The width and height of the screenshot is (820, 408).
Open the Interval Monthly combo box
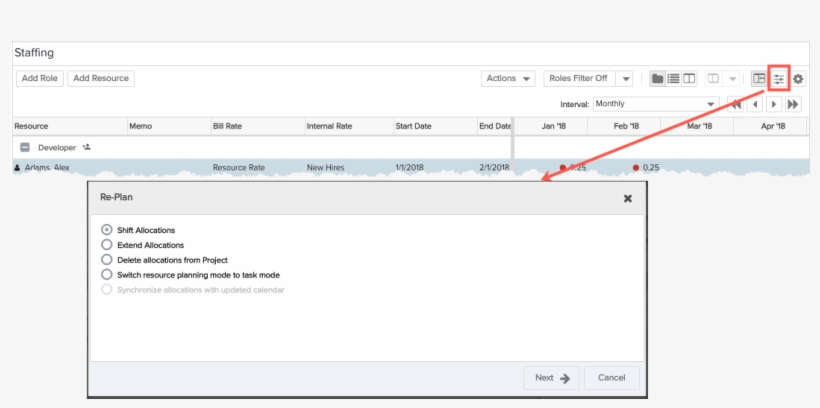[x=656, y=104]
